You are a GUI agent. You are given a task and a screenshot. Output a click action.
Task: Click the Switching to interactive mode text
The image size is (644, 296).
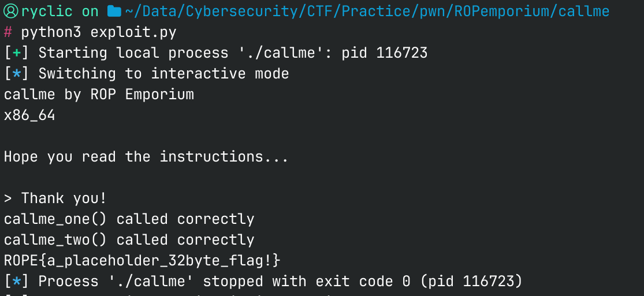pos(163,74)
